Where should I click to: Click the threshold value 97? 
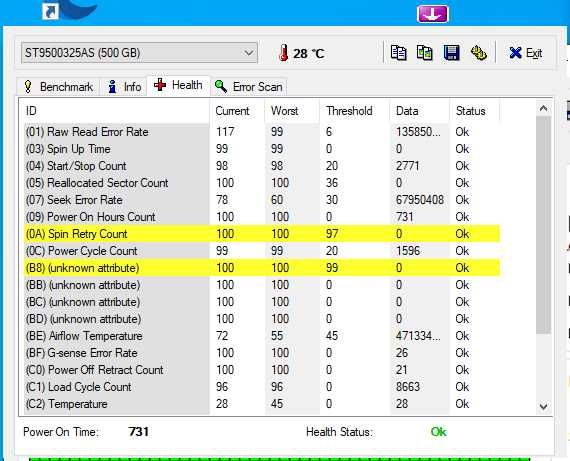click(332, 234)
